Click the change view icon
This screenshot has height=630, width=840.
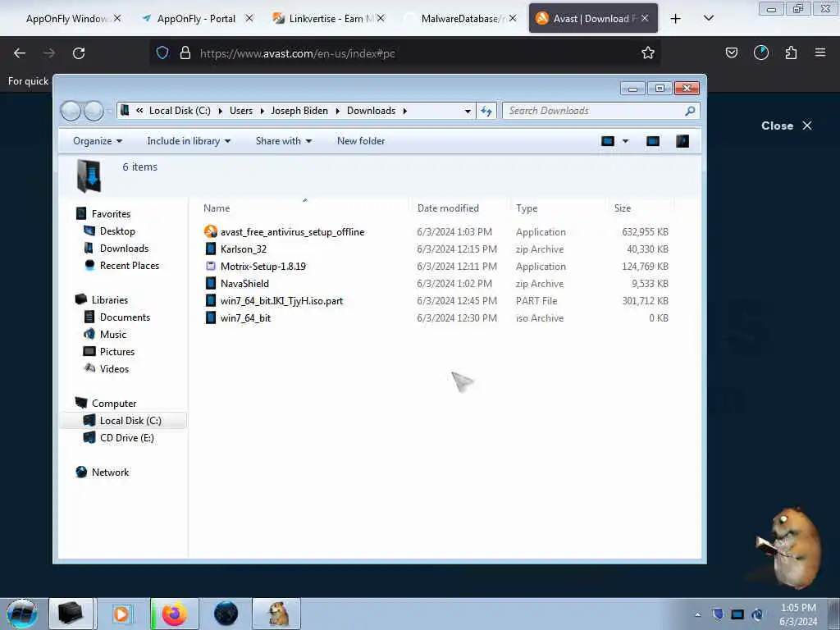pos(608,141)
